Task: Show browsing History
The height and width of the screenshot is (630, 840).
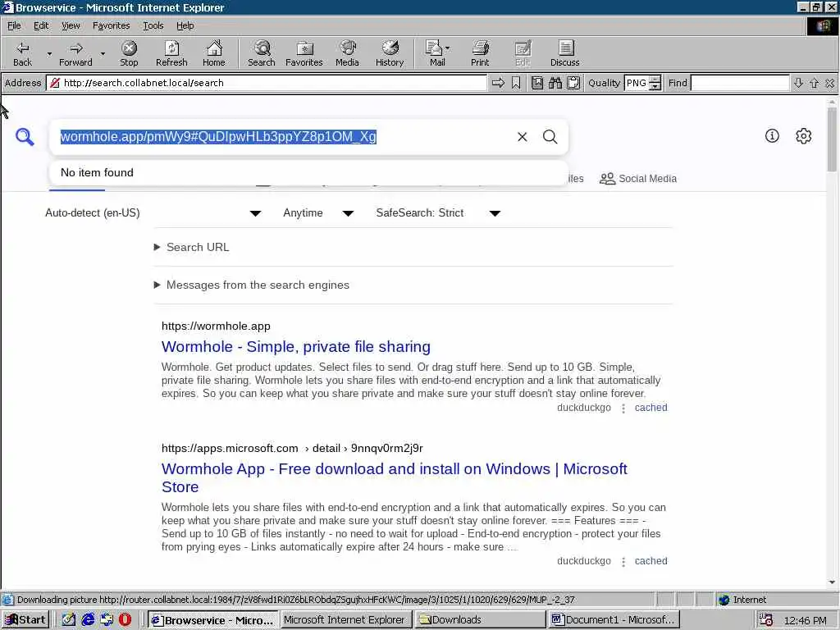Action: [390, 53]
